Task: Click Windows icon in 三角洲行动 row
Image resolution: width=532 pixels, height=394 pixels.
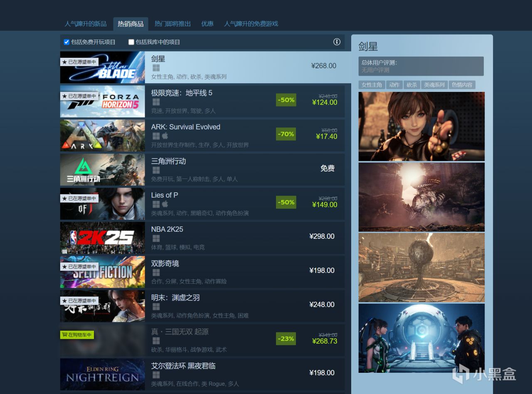Action: click(x=156, y=170)
